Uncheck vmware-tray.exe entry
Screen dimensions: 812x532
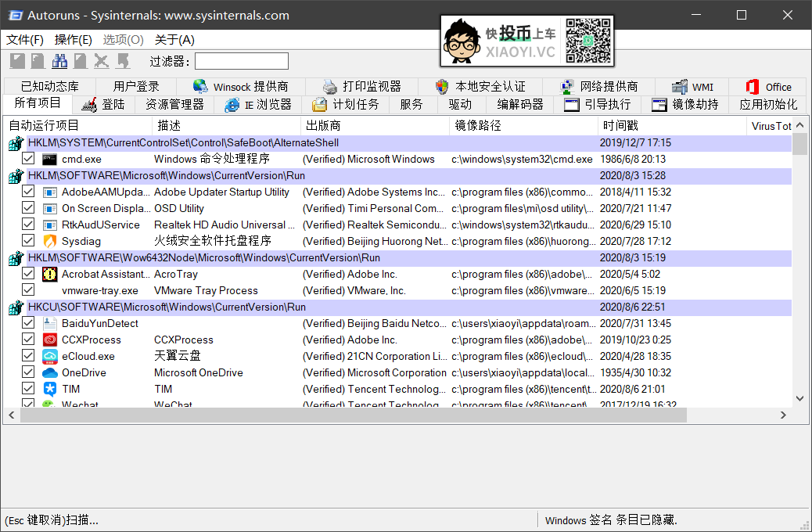tap(28, 290)
